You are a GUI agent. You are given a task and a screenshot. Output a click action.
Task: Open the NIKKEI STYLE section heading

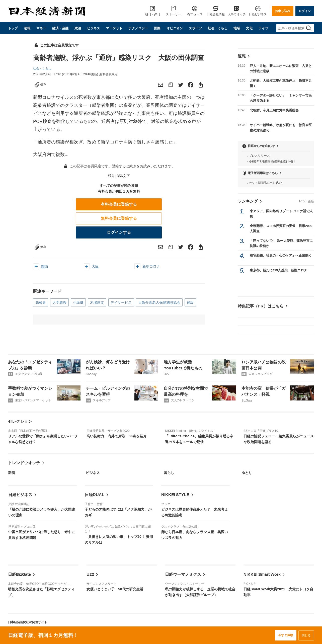point(177,495)
